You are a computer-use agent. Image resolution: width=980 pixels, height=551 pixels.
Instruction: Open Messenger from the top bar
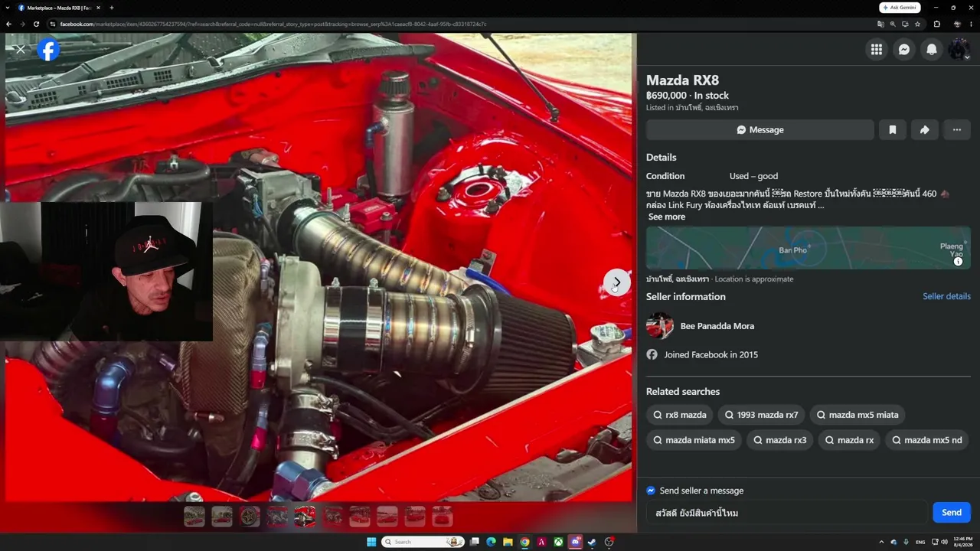(x=904, y=50)
